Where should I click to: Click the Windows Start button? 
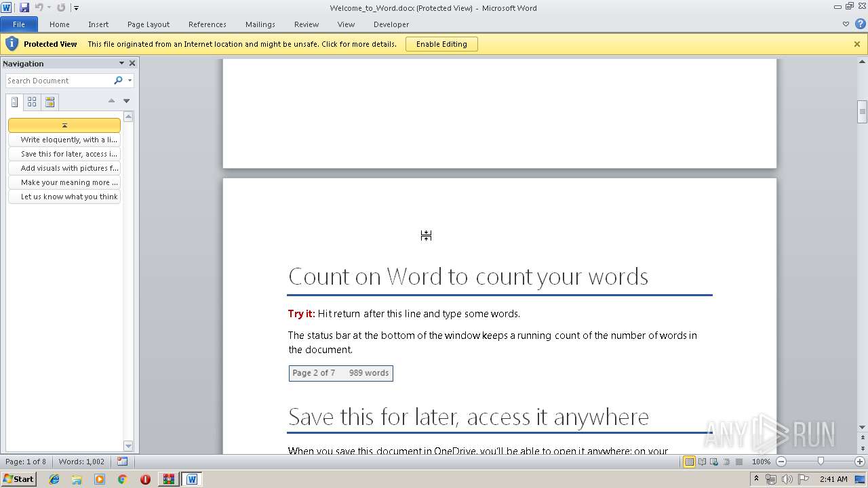18,479
